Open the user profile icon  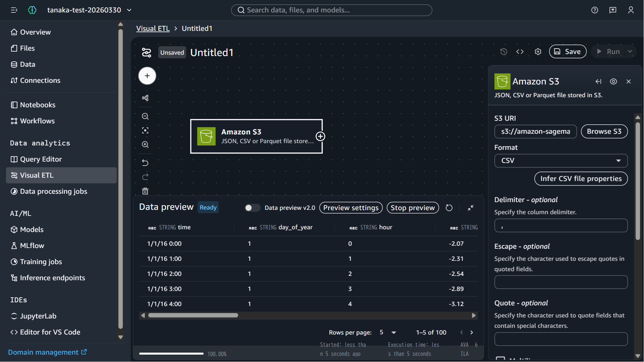pos(631,10)
